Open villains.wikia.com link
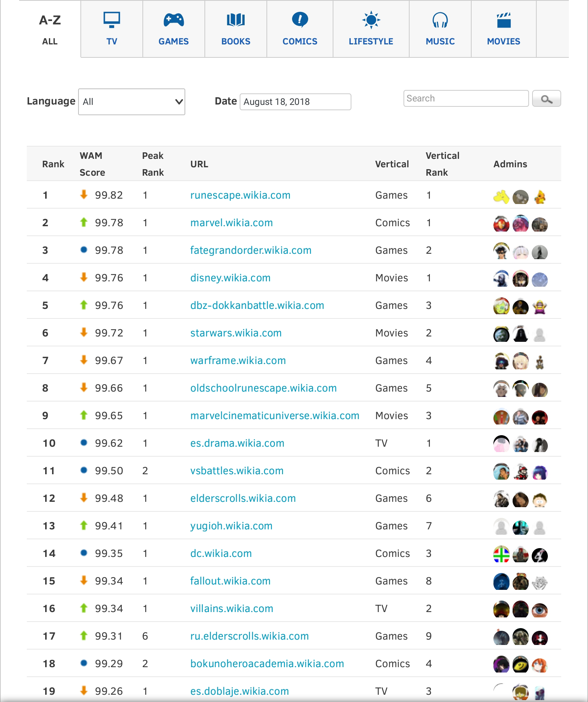588x702 pixels. pos(232,609)
